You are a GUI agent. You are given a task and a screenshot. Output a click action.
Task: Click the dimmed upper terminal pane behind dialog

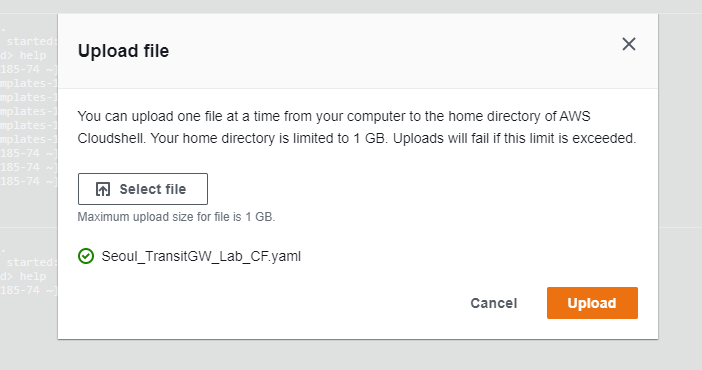tap(29, 112)
